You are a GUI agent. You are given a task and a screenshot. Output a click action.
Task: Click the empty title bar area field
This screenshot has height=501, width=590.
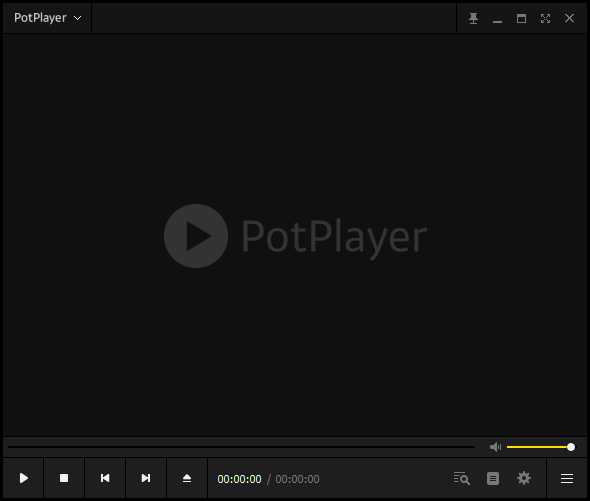pyautogui.click(x=274, y=18)
